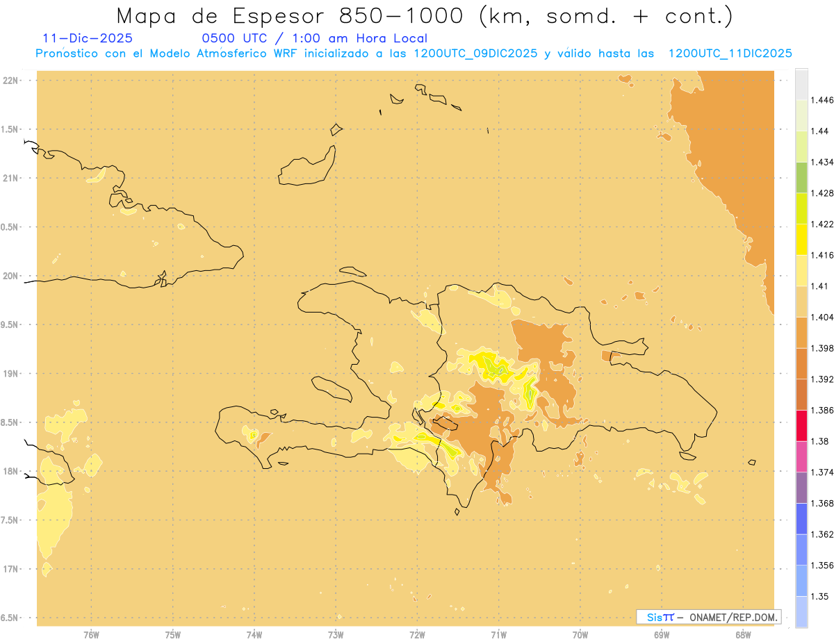
Task: Click the 71W longitude label
Action: click(x=498, y=634)
